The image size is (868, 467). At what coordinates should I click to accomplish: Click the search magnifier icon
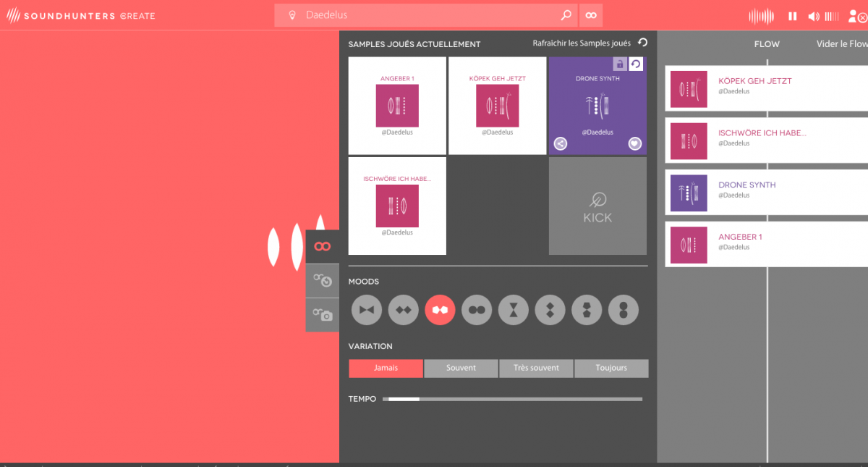[566, 15]
